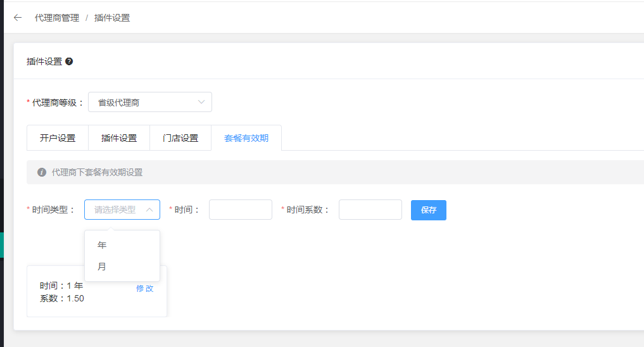
Task: Collapse the 时间类型 dropdown via its up arrow
Action: (149, 210)
